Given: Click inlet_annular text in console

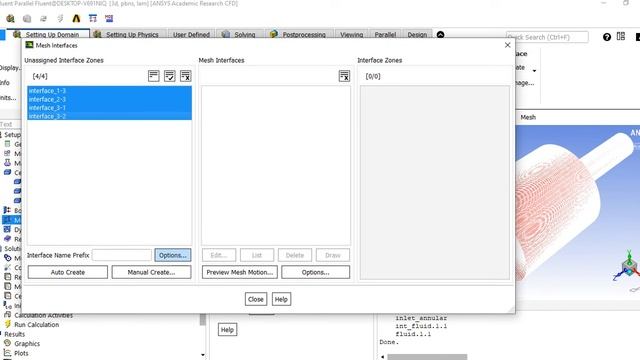Looking at the screenshot, I should point(421,318).
